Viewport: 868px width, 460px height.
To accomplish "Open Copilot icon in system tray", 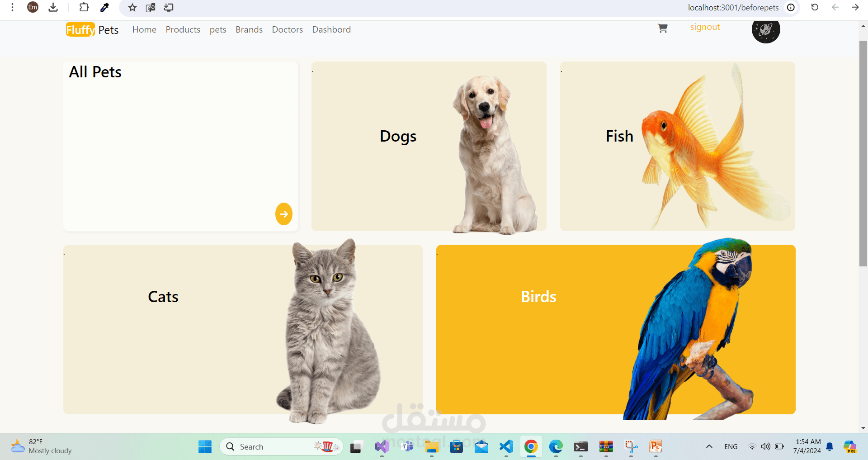I will [x=850, y=447].
